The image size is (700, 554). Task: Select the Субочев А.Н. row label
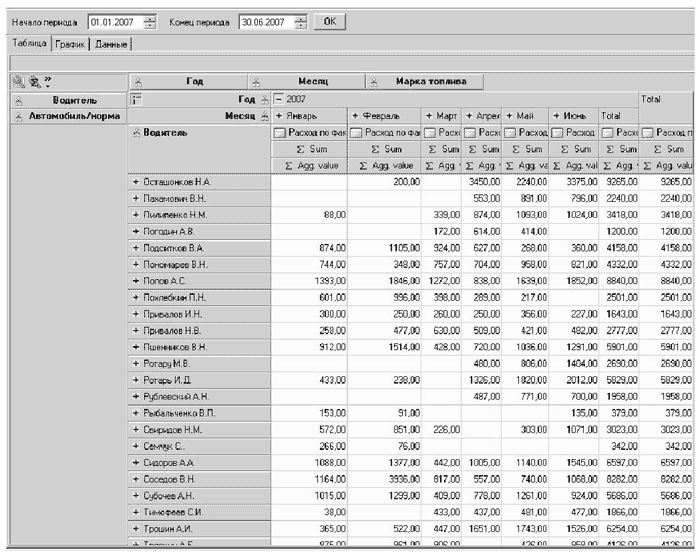199,496
